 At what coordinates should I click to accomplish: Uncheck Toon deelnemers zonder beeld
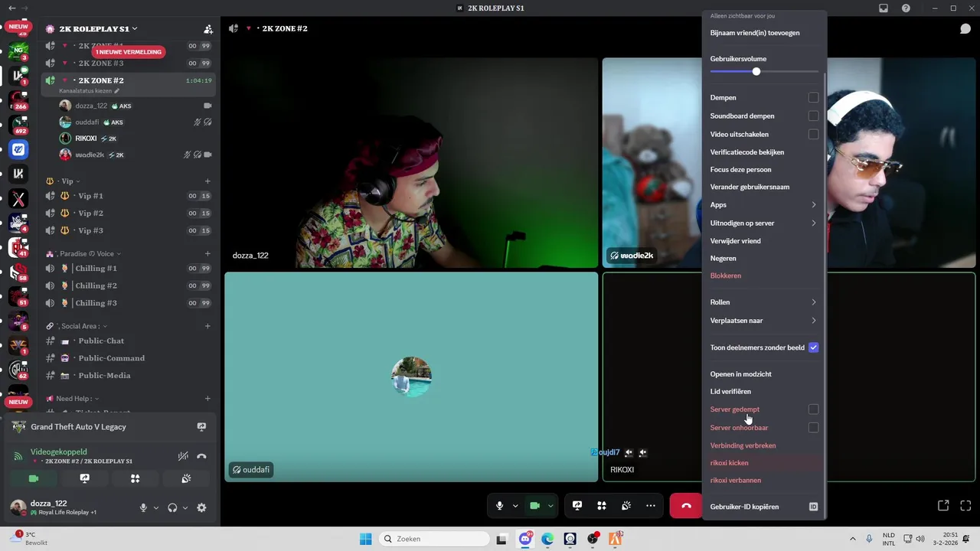813,347
